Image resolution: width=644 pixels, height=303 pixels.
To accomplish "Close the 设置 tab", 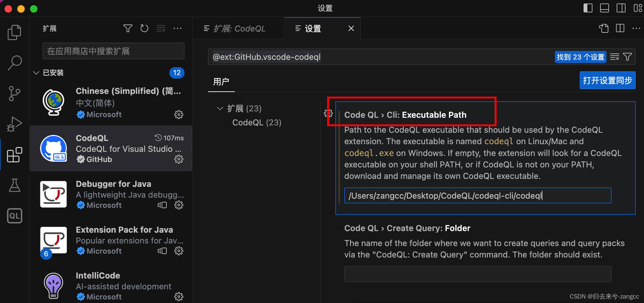I will 351,29.
